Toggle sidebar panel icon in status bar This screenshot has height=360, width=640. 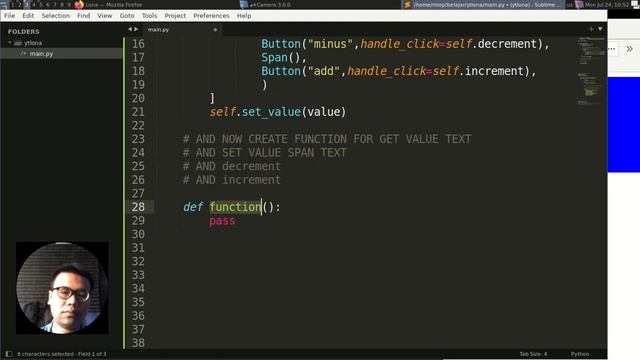tap(9, 354)
